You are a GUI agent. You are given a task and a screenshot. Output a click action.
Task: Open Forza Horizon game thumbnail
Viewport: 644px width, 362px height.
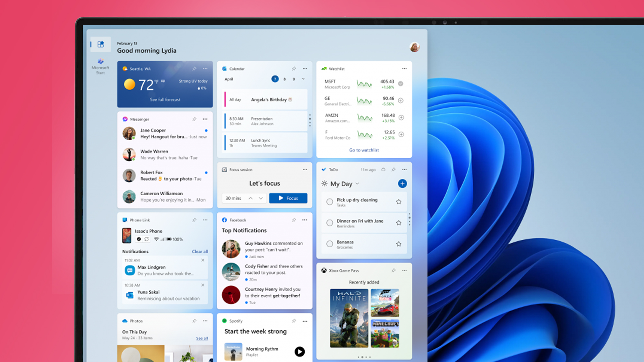(385, 303)
